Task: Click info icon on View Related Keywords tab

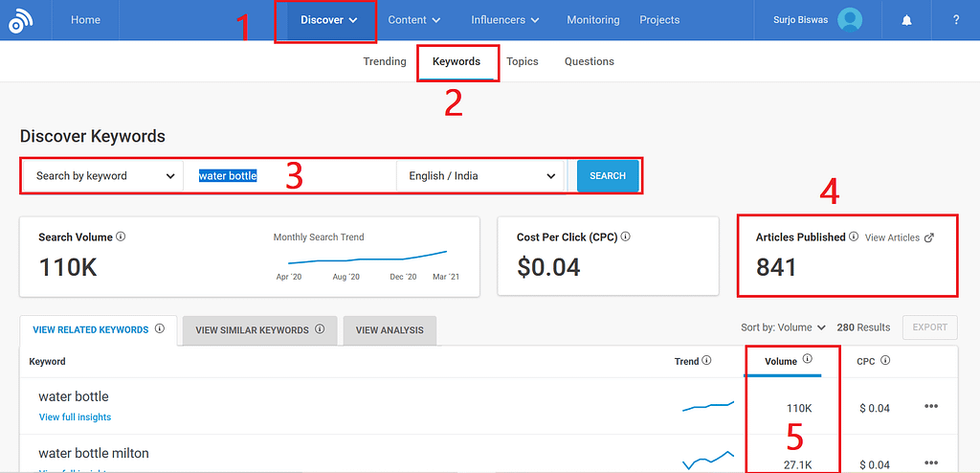Action: [x=160, y=329]
